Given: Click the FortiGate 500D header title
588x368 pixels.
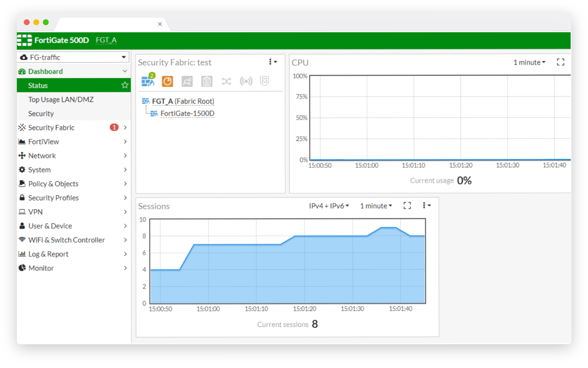Looking at the screenshot, I should click(x=62, y=40).
